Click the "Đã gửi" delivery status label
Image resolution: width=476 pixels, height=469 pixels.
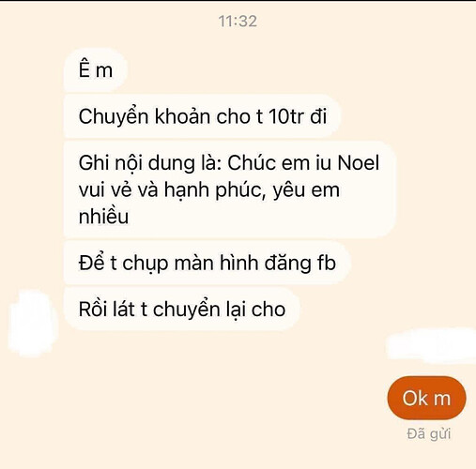coord(428,434)
